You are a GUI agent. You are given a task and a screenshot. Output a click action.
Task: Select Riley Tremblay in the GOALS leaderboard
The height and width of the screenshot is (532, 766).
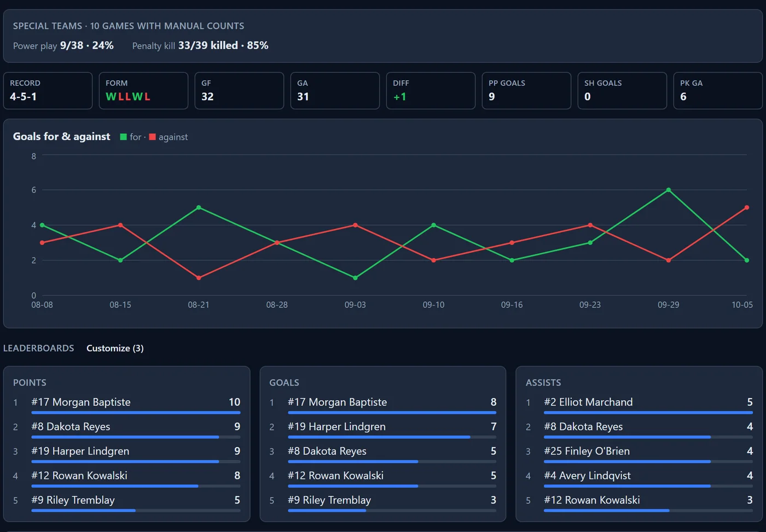[x=383, y=503]
